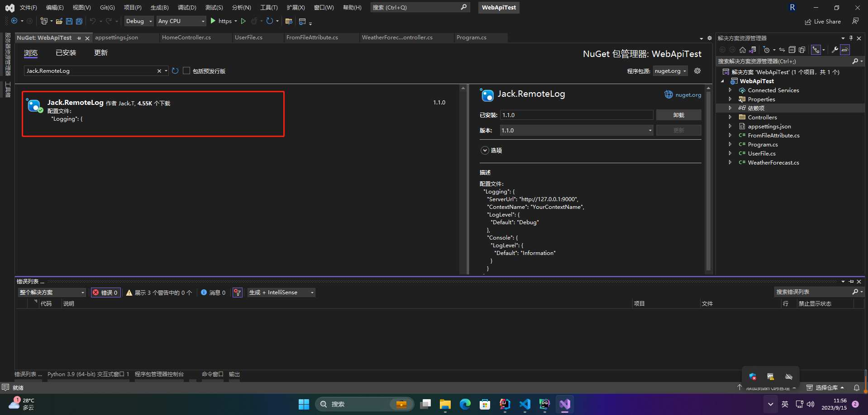Toggle the warnings filter in Error List
This screenshot has height=415, width=868.
coord(159,292)
